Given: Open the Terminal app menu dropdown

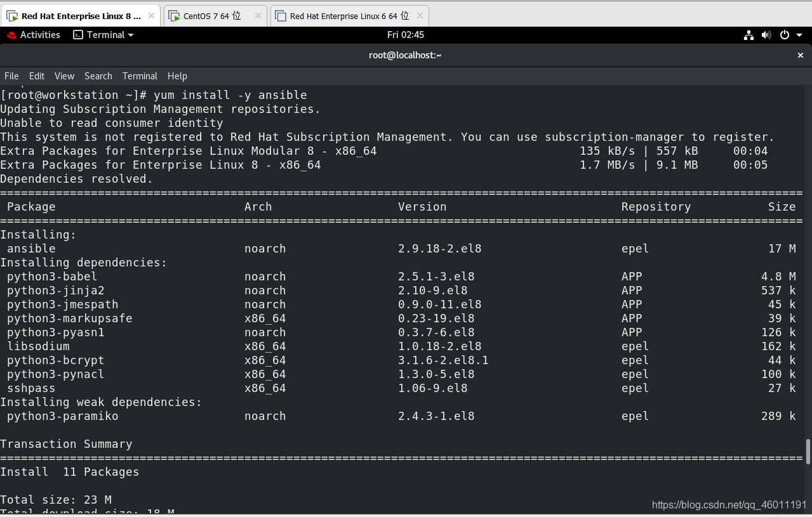Looking at the screenshot, I should (103, 35).
